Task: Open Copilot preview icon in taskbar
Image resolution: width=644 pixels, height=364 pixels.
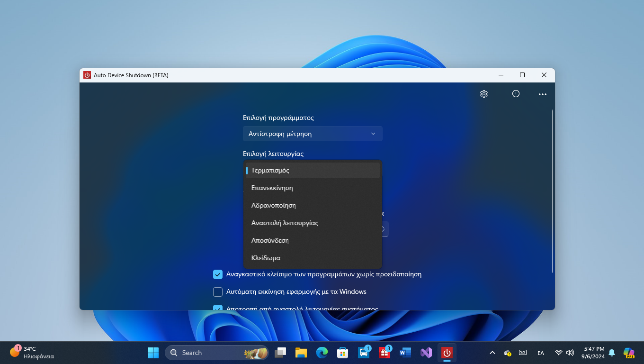Action: 629,353
